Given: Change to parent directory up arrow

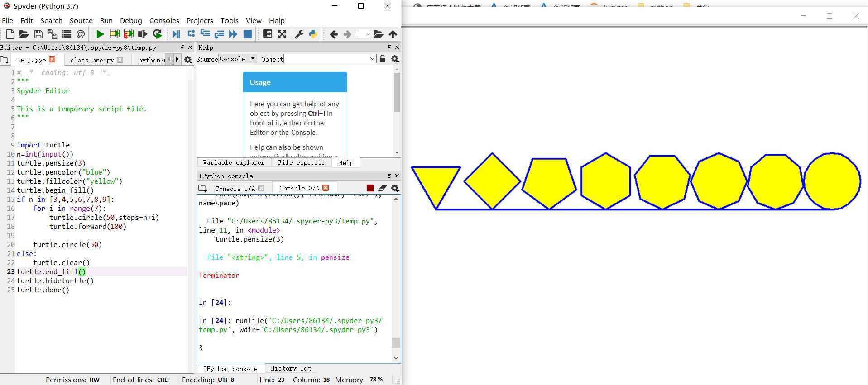Looking at the screenshot, I should click(393, 34).
